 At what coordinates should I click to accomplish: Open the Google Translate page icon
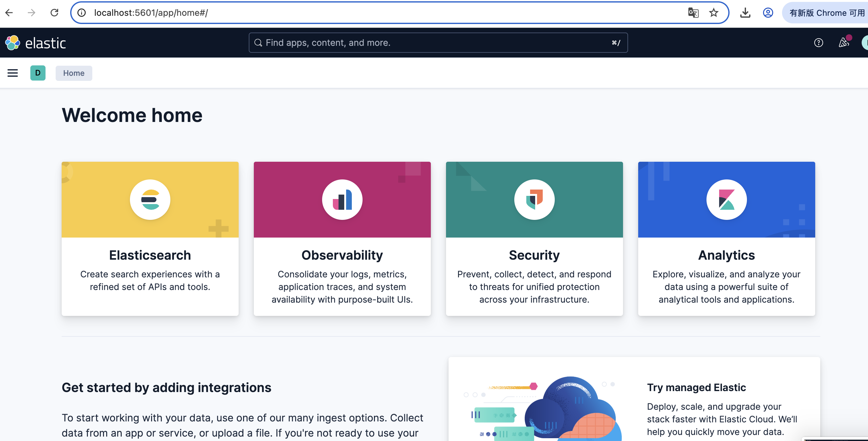[x=693, y=13]
